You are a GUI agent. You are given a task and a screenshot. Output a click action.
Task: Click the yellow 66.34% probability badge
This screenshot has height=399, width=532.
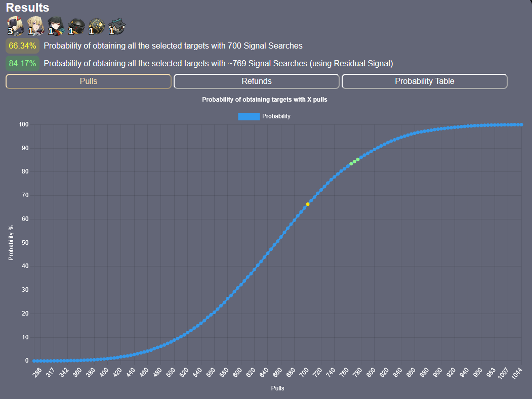click(22, 46)
